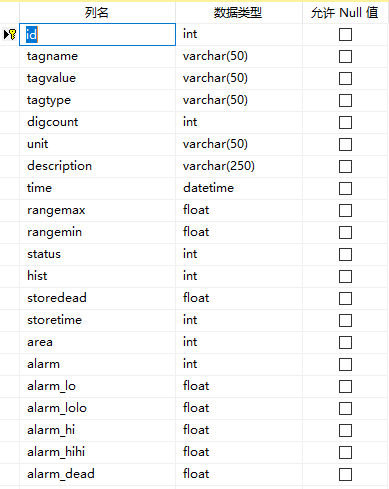Check Allow Null for the id row

pos(345,34)
